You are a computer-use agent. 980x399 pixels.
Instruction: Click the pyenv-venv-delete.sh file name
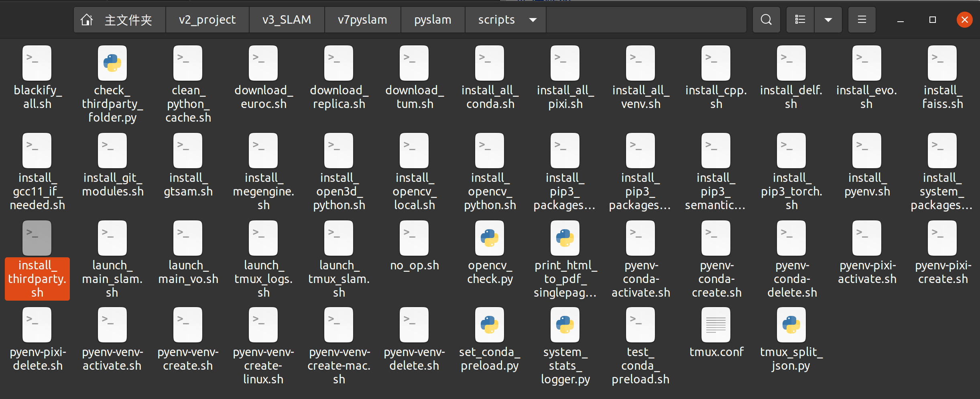(x=415, y=359)
